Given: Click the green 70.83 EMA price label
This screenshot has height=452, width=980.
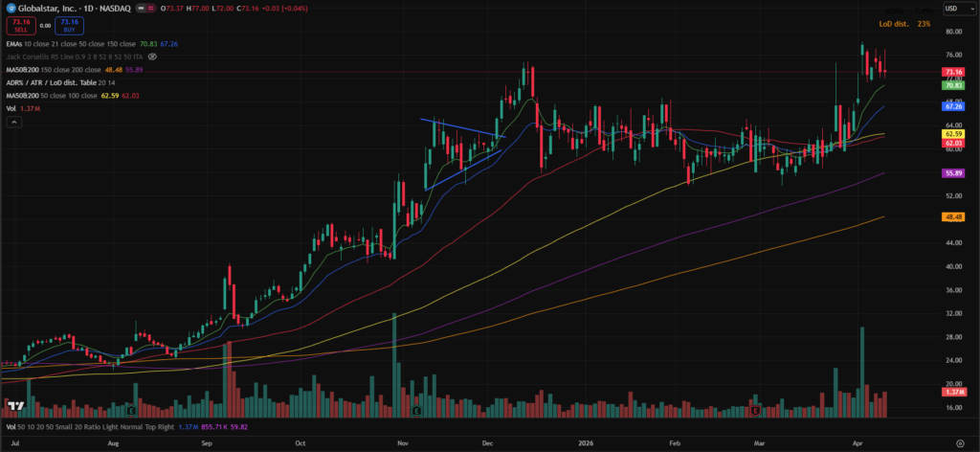Looking at the screenshot, I should coord(952,84).
